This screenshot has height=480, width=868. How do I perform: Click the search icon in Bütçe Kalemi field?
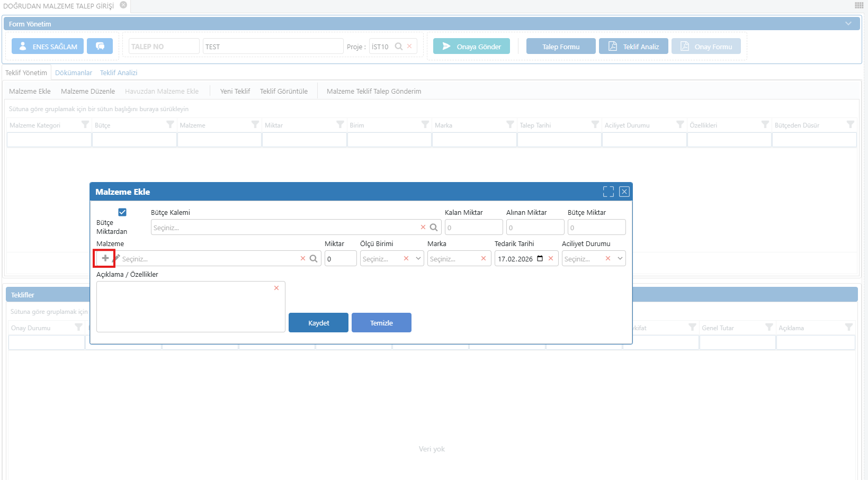pyautogui.click(x=434, y=228)
